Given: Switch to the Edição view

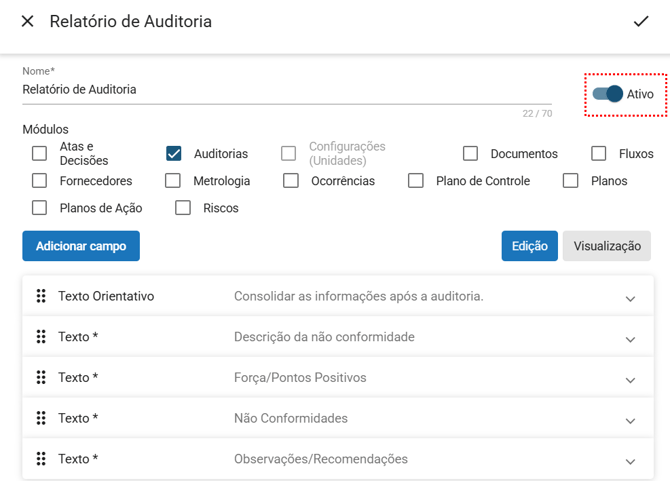Looking at the screenshot, I should (x=529, y=246).
